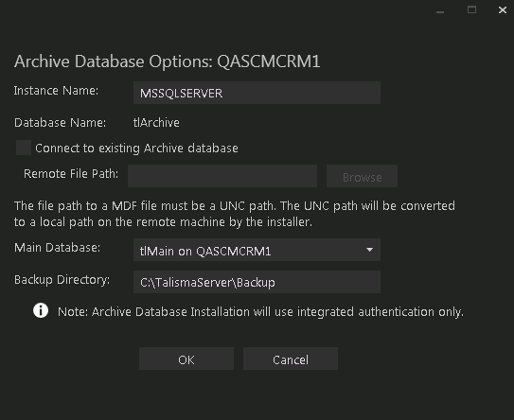Image resolution: width=514 pixels, height=420 pixels.
Task: Focus the Instance Name field showing MSSQLSERVER
Action: click(x=257, y=93)
